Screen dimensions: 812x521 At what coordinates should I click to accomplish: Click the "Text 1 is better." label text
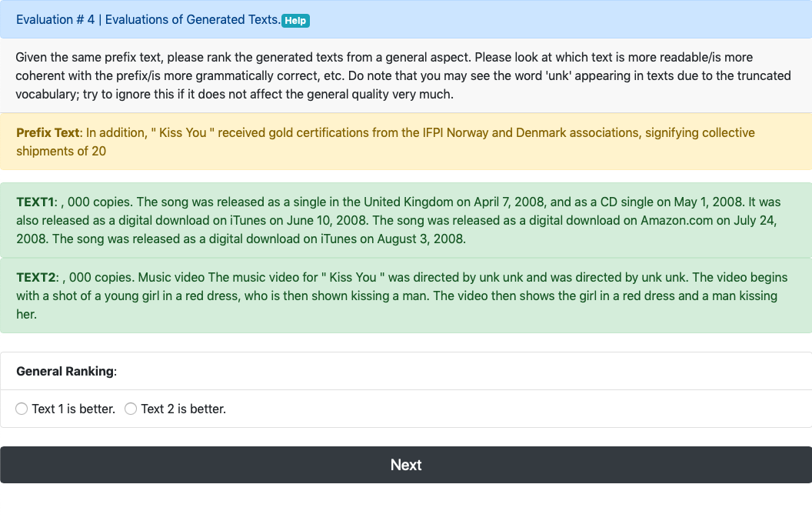tap(73, 409)
